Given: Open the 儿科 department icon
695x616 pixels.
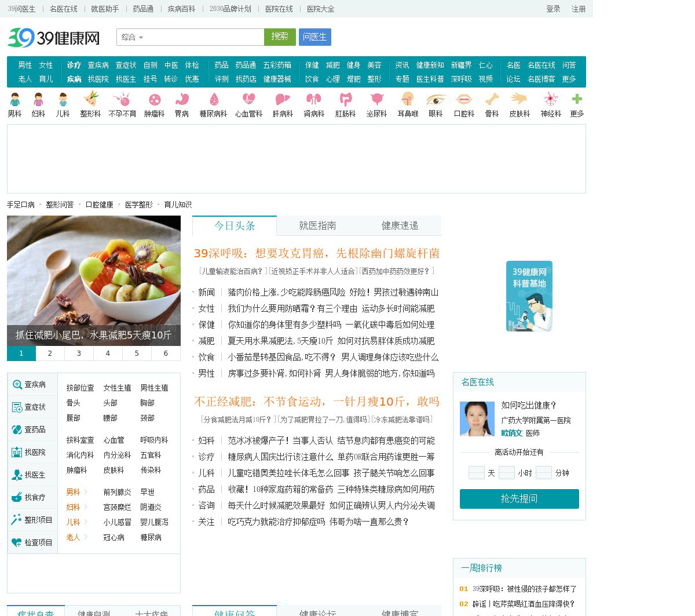Looking at the screenshot, I should 63,99.
